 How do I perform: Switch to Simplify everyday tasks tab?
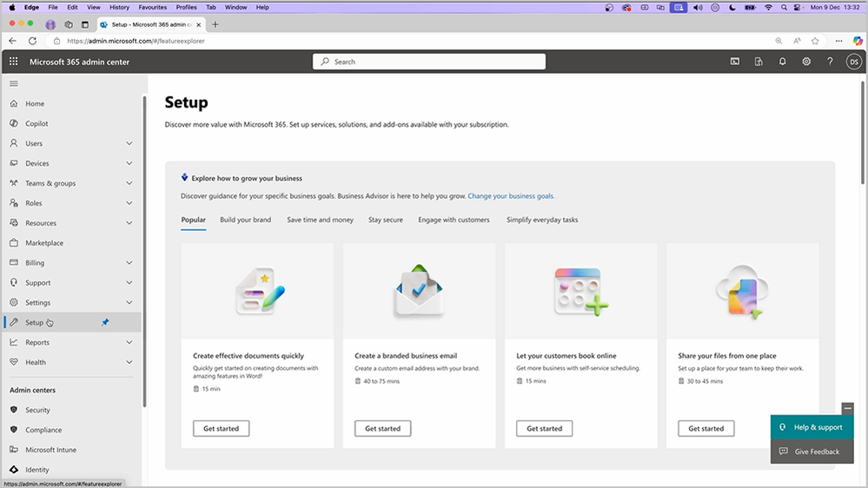click(x=542, y=220)
